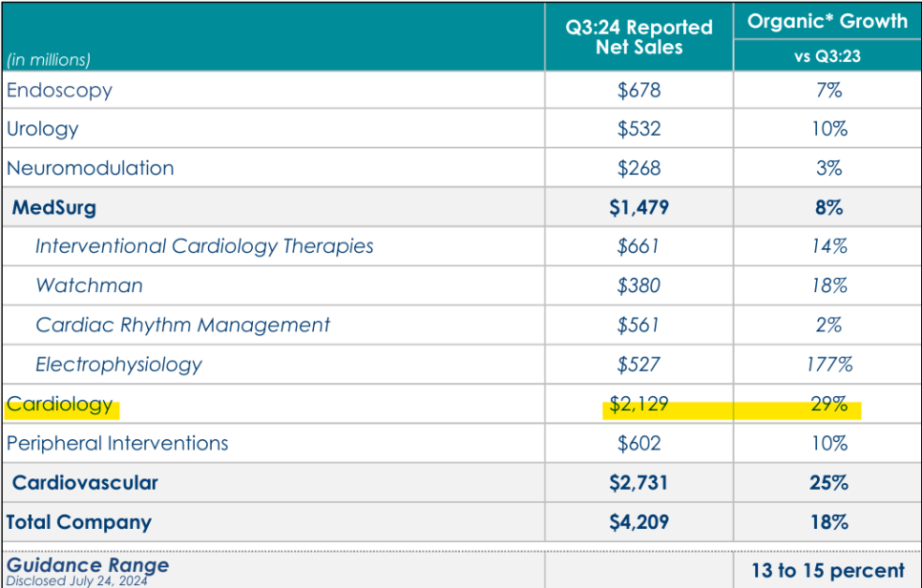Screen dimensions: 922x588
Task: Click Cardiac Rhythm Management sales $561
Action: [638, 325]
